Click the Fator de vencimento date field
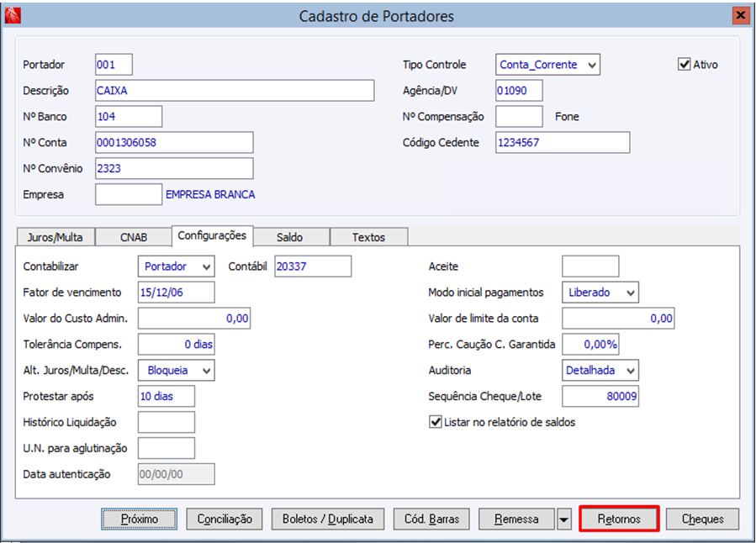 click(x=177, y=293)
